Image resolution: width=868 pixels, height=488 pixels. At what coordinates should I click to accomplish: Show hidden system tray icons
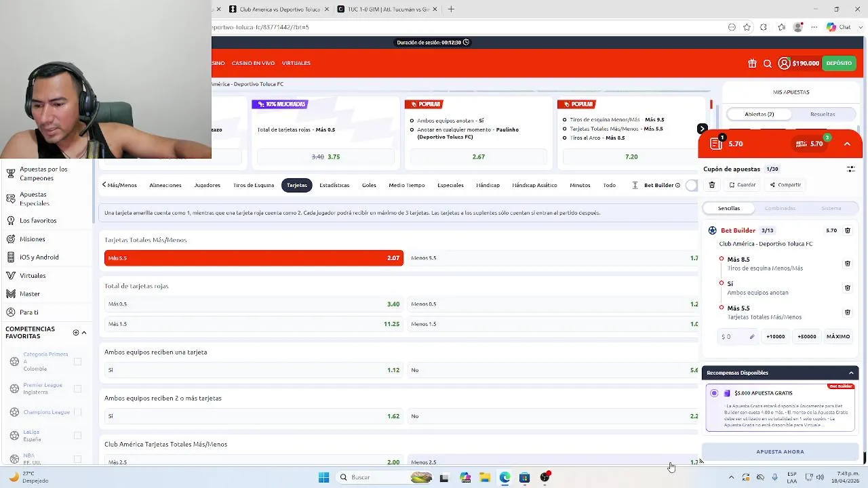731,477
